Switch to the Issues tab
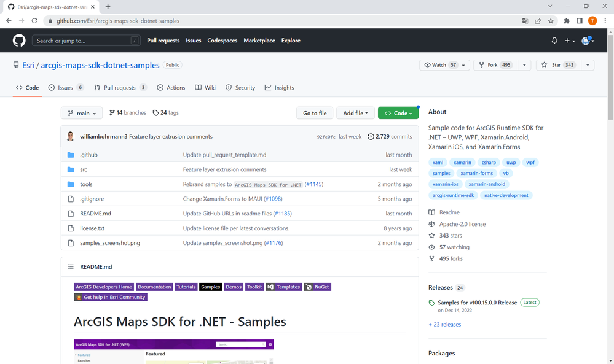This screenshot has width=614, height=364. coord(66,88)
